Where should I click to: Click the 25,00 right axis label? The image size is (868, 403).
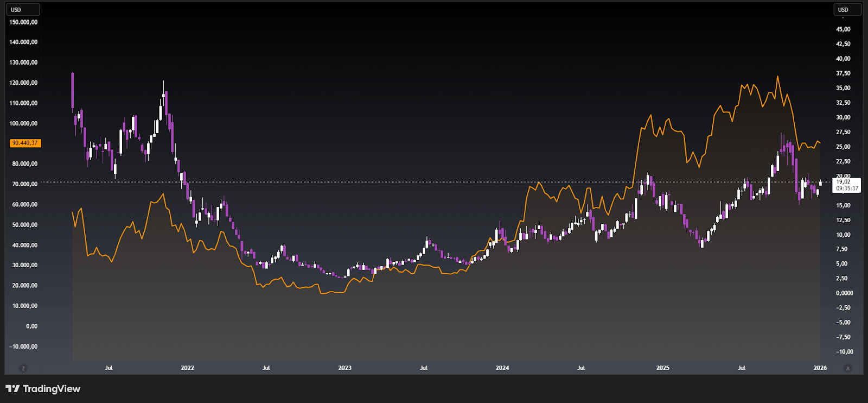843,147
